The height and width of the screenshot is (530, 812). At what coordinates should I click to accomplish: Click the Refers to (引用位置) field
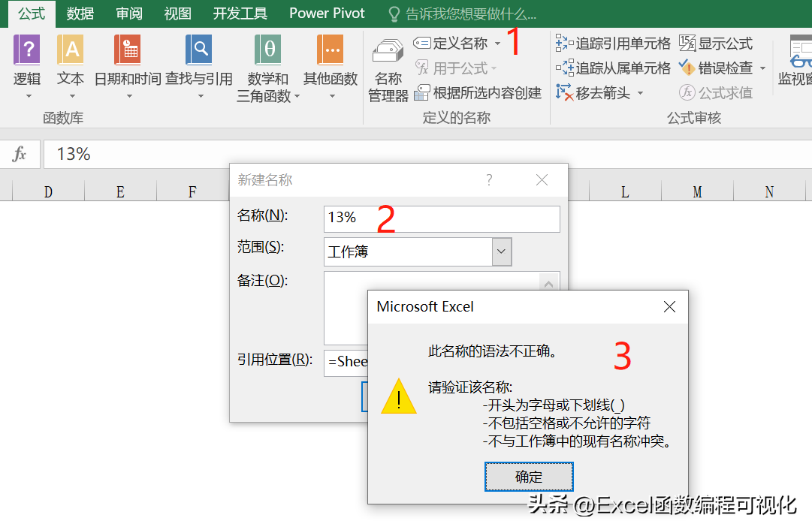coord(346,363)
